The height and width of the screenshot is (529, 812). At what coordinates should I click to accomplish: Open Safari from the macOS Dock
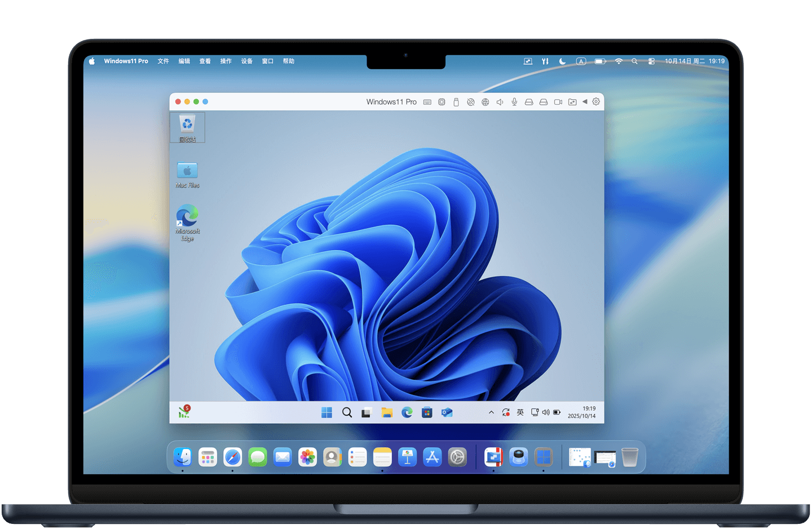point(232,457)
